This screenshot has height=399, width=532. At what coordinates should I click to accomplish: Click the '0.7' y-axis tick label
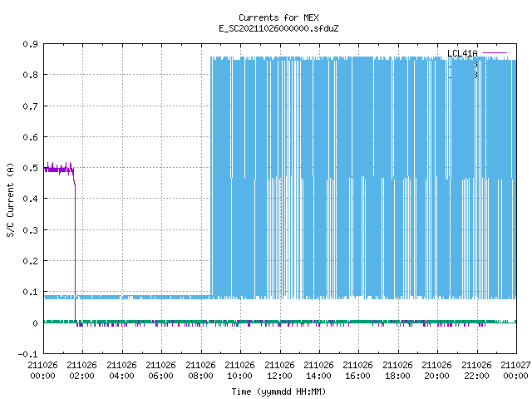pos(30,106)
